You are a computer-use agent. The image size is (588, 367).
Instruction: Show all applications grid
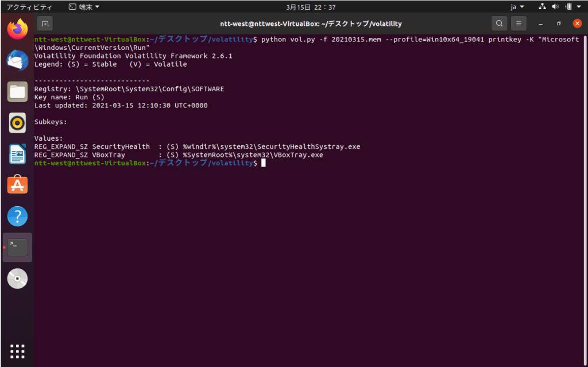pyautogui.click(x=17, y=351)
